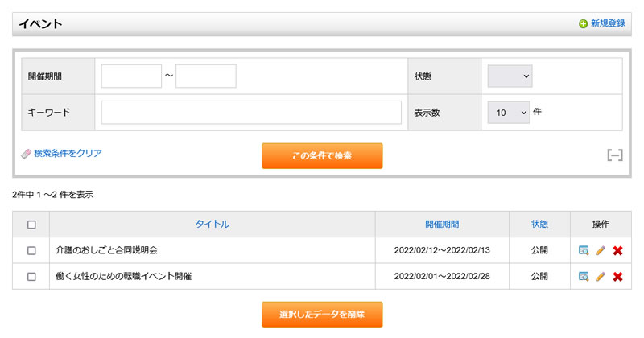This screenshot has width=644, height=338.
Task: Click the green plus 新規登録 icon
Action: click(x=583, y=24)
